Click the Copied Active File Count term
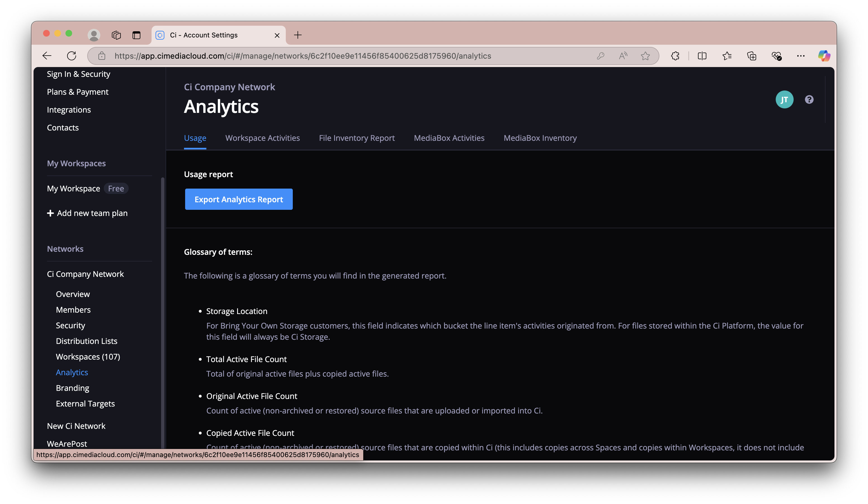868x504 pixels. coord(250,433)
